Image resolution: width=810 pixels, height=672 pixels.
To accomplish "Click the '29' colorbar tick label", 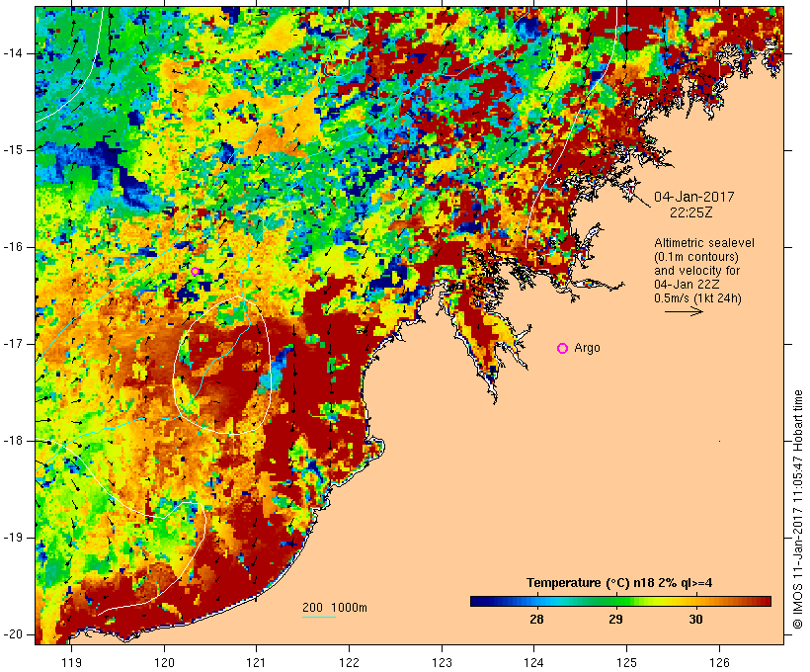I will pyautogui.click(x=615, y=619).
